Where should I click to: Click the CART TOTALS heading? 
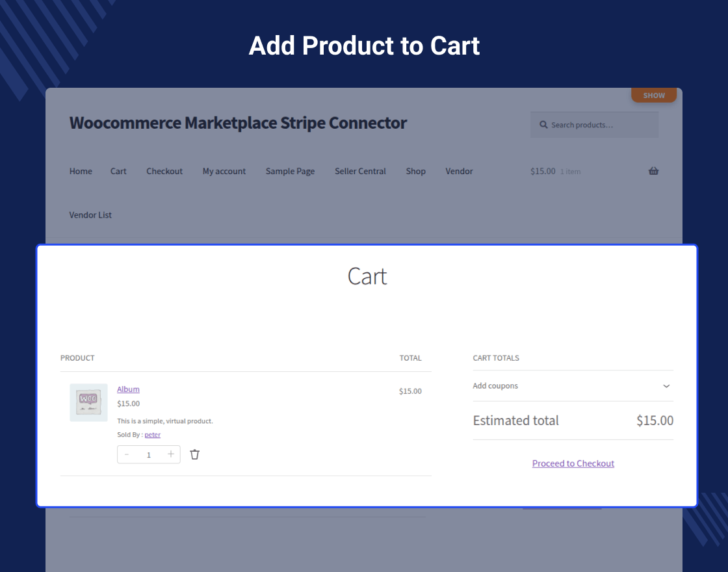pos(496,358)
